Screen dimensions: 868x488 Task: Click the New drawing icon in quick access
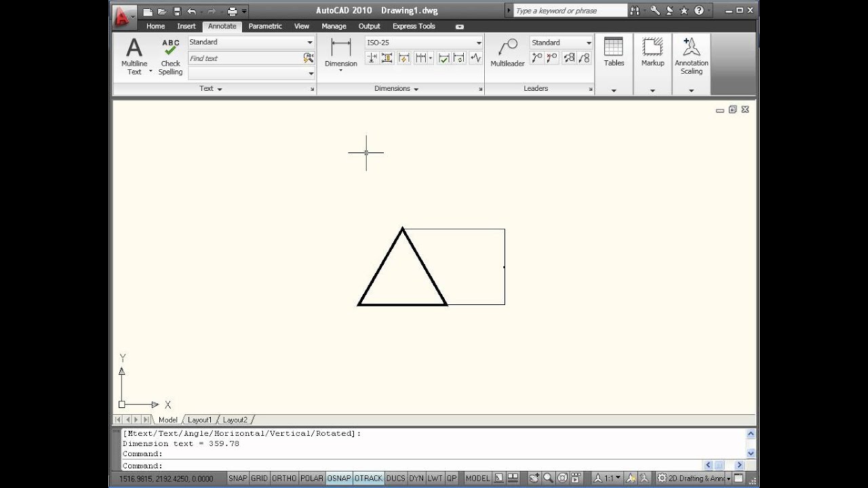click(x=148, y=12)
